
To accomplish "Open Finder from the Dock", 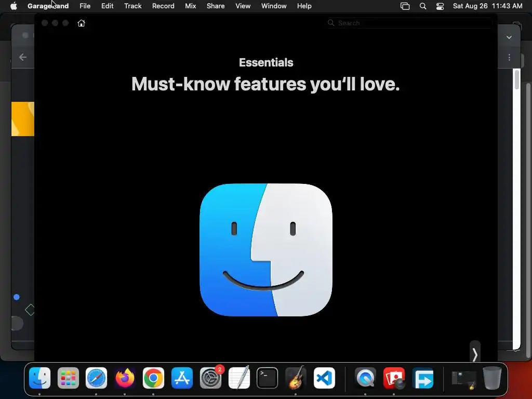I will [39, 378].
